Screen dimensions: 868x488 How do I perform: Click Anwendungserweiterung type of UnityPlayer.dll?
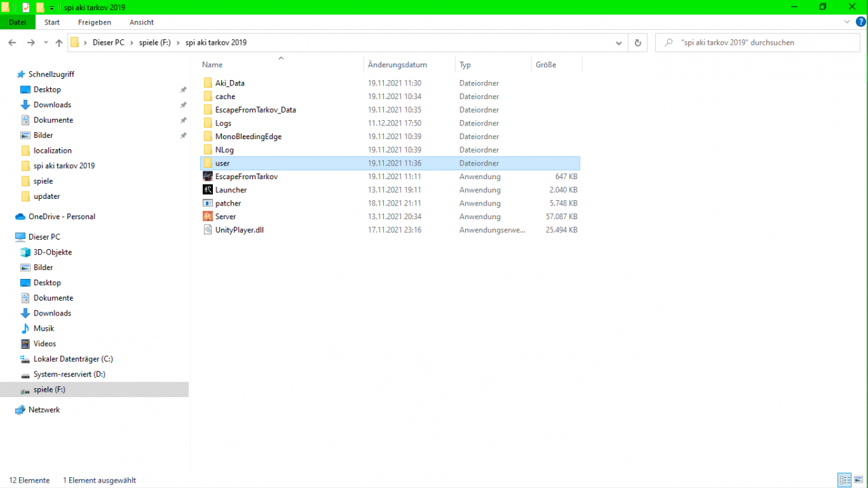[x=492, y=230]
